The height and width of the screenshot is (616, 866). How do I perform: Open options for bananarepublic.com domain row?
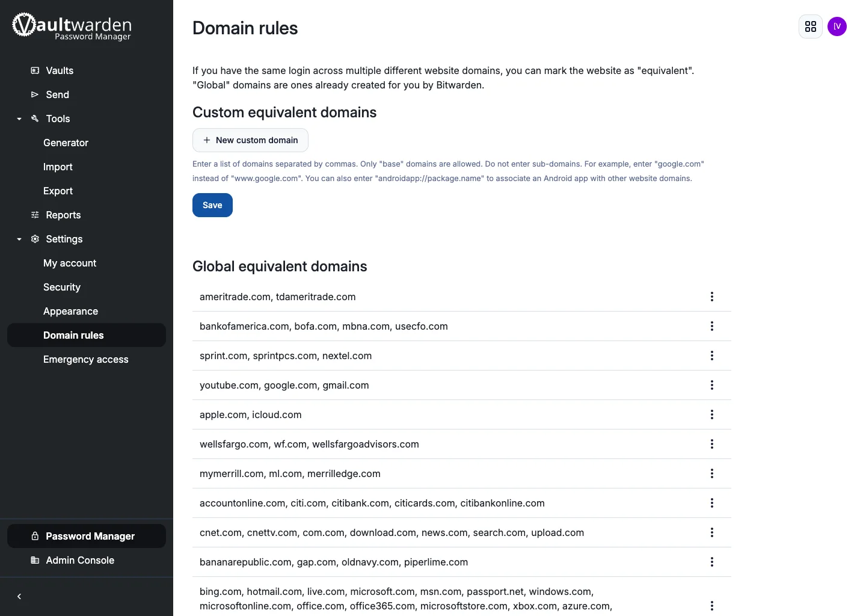(712, 562)
